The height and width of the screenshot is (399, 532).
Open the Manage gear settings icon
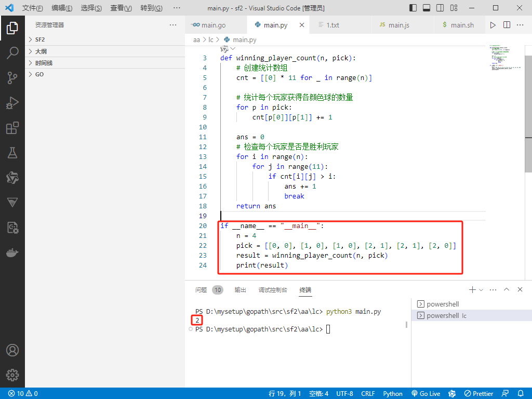point(12,375)
